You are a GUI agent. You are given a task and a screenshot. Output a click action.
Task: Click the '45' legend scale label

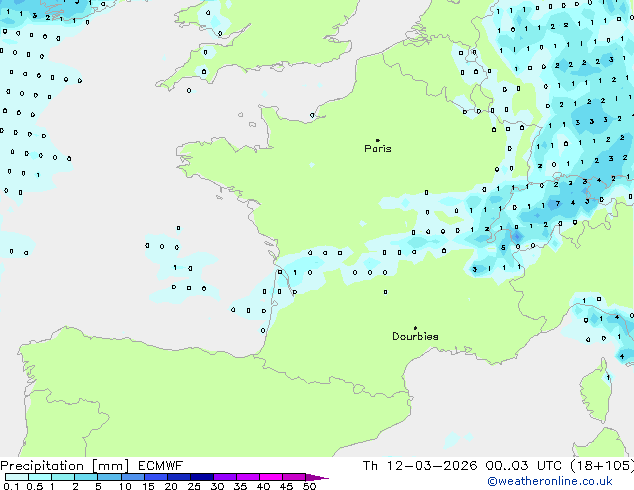286,486
